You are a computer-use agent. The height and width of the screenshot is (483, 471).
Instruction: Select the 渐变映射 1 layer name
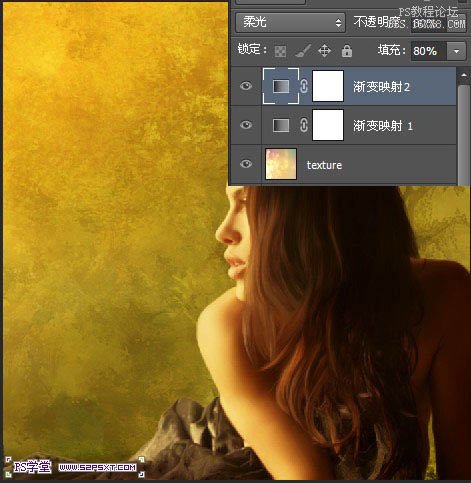pyautogui.click(x=383, y=126)
